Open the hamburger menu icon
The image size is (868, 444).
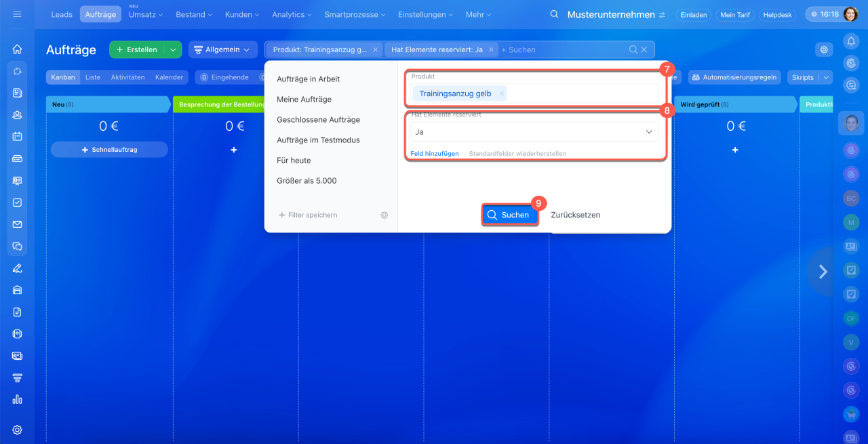17,14
